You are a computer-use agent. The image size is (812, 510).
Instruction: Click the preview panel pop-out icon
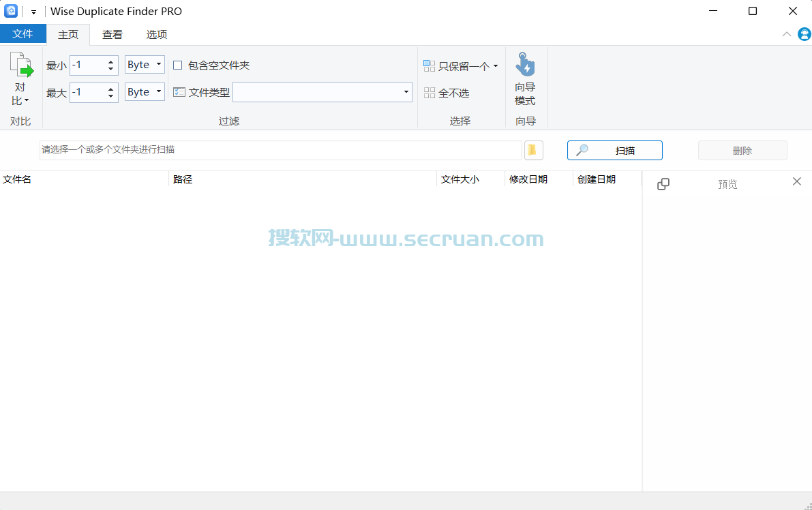[663, 184]
